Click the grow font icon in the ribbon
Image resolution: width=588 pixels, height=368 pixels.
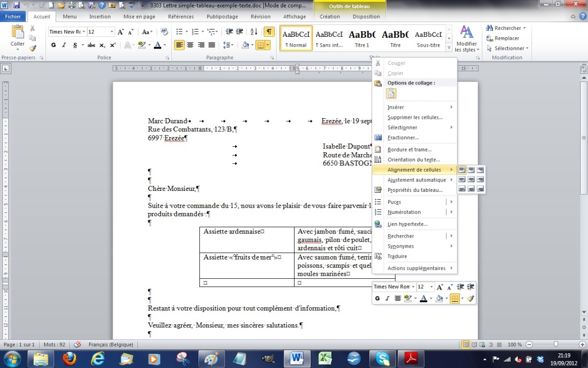pyautogui.click(x=121, y=32)
